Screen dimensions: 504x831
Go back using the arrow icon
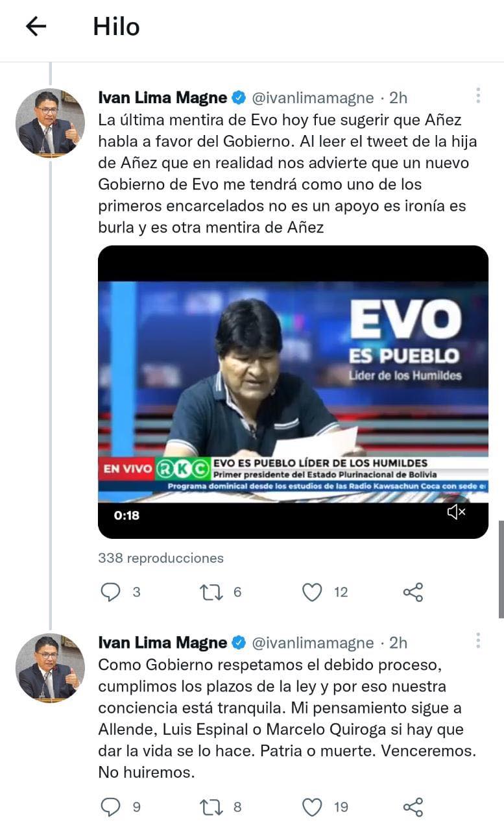[x=36, y=26]
